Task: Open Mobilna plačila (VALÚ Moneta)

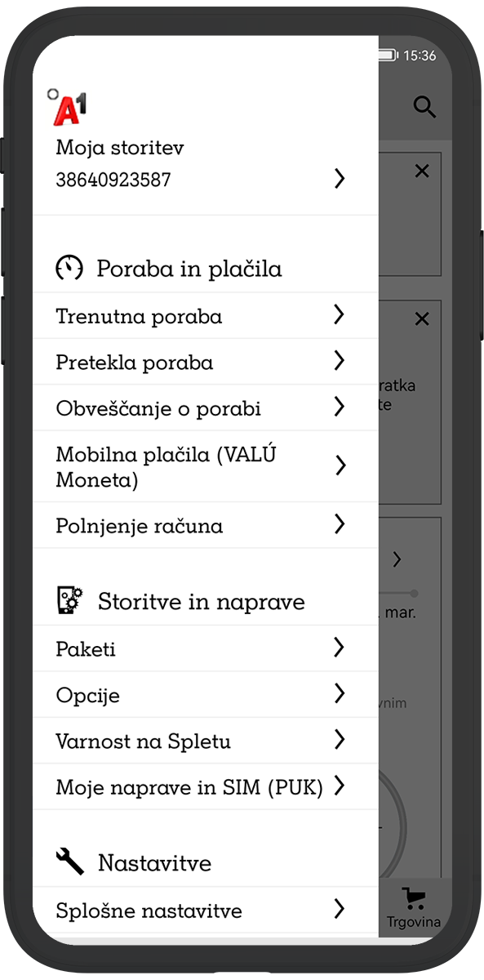Action: 206,466
